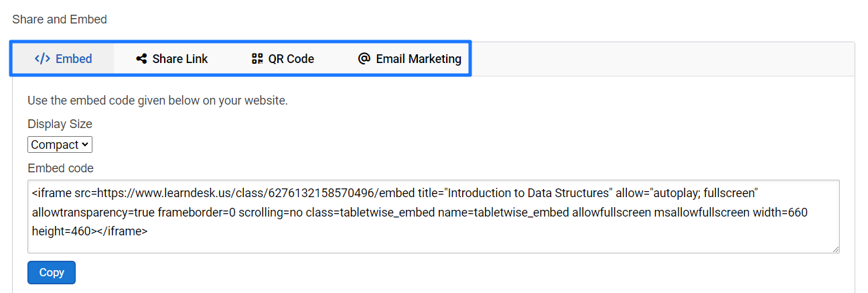Screen dimensions: 868x293
Task: Open the Share Link tab
Action: click(171, 59)
